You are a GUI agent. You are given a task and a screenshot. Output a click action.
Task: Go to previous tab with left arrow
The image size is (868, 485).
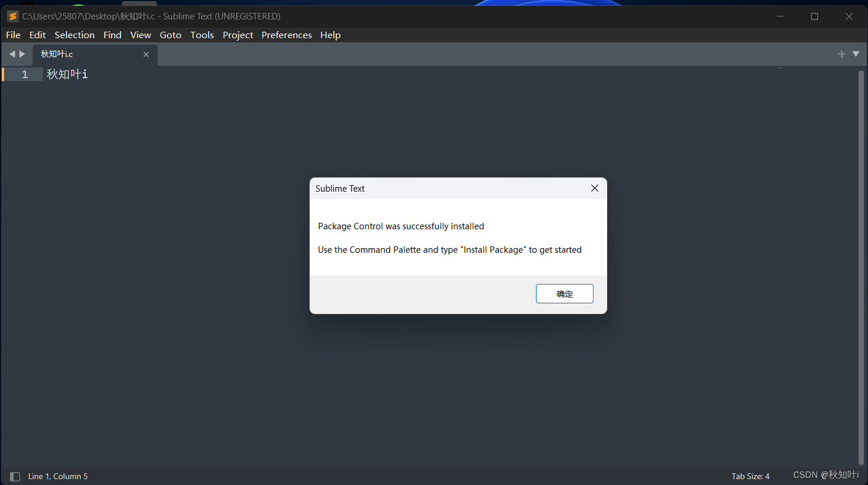(12, 54)
